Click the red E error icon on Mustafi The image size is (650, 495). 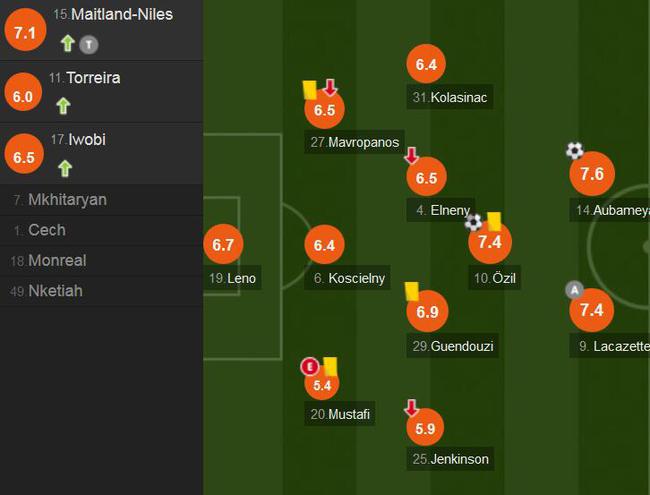[310, 367]
